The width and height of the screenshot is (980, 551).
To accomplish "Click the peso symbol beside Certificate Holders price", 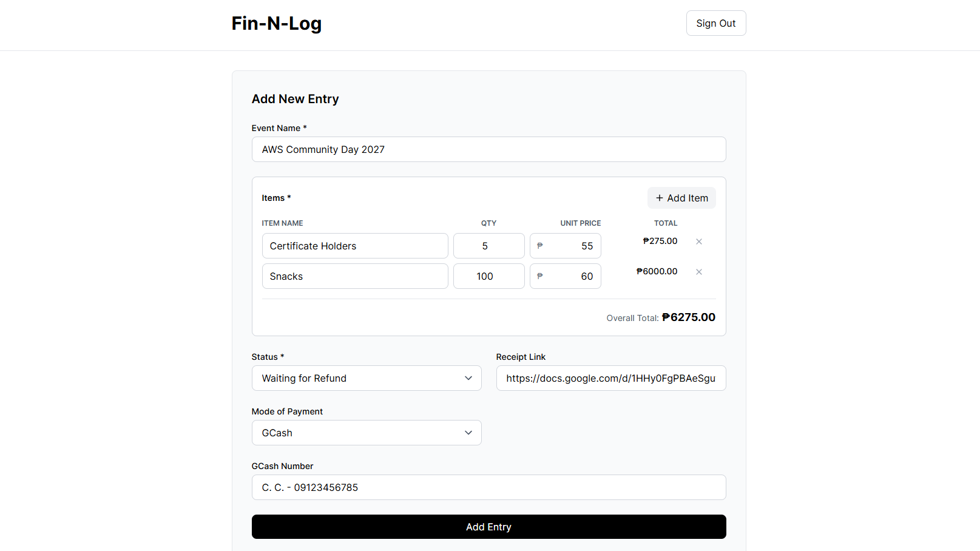I will click(x=540, y=246).
